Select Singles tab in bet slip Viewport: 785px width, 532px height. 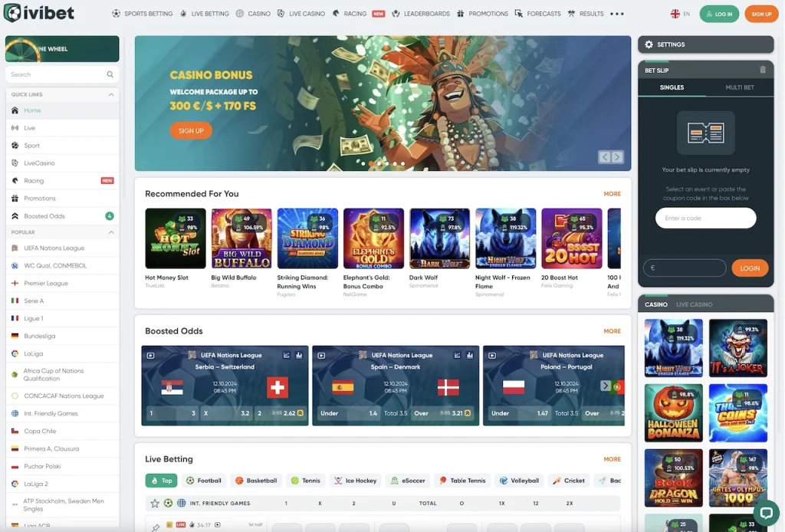tap(672, 87)
